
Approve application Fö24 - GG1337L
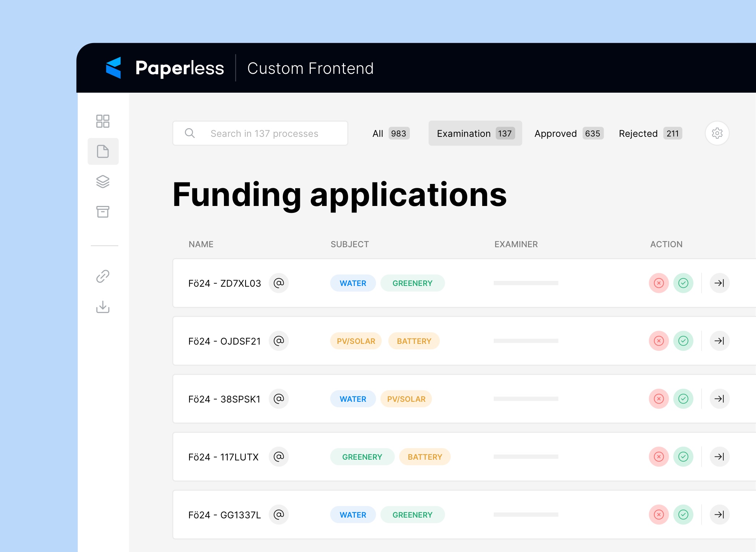tap(683, 514)
